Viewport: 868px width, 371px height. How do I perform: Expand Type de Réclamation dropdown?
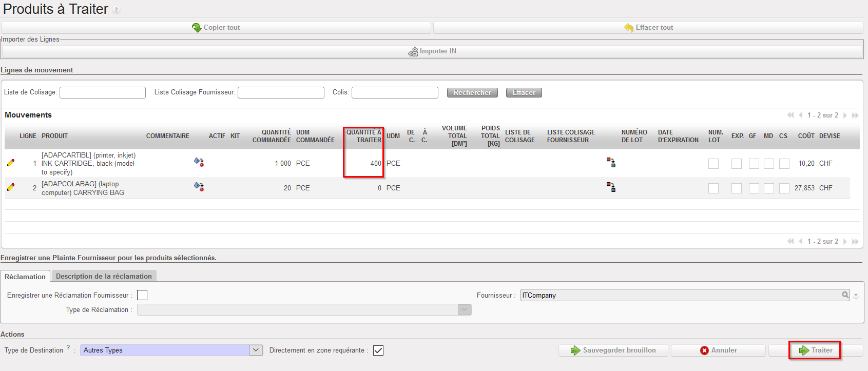464,309
